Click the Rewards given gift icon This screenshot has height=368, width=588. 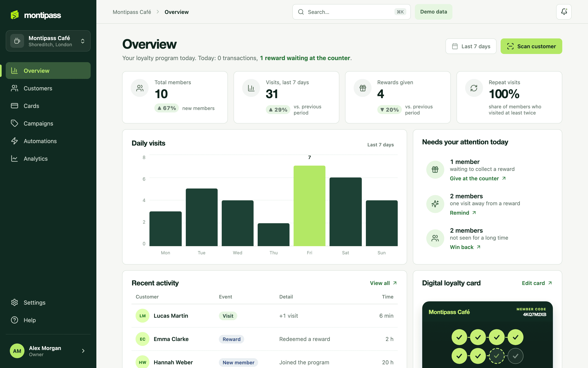[363, 88]
